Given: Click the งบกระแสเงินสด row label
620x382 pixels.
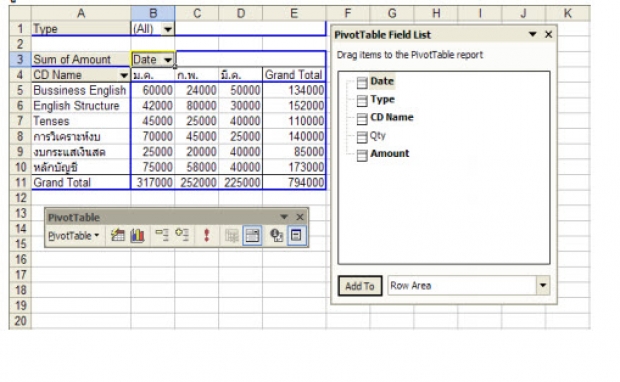Looking at the screenshot, I should pos(81,152).
